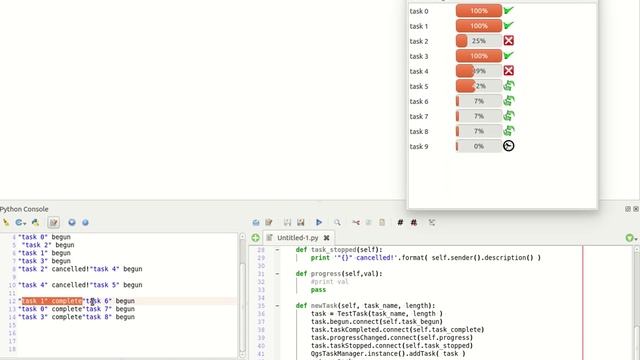
Task: Uncomment the selected code lines
Action: [413, 222]
